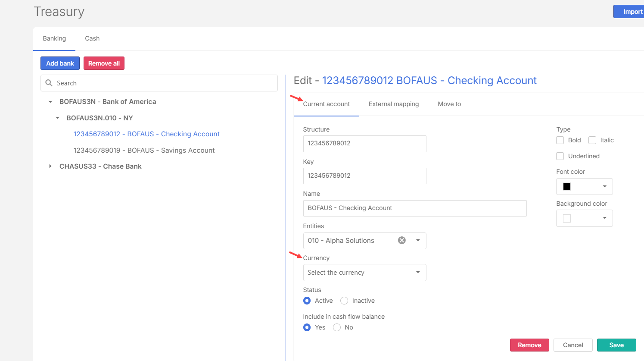Expand the Chase Bank tree node

pyautogui.click(x=50, y=166)
